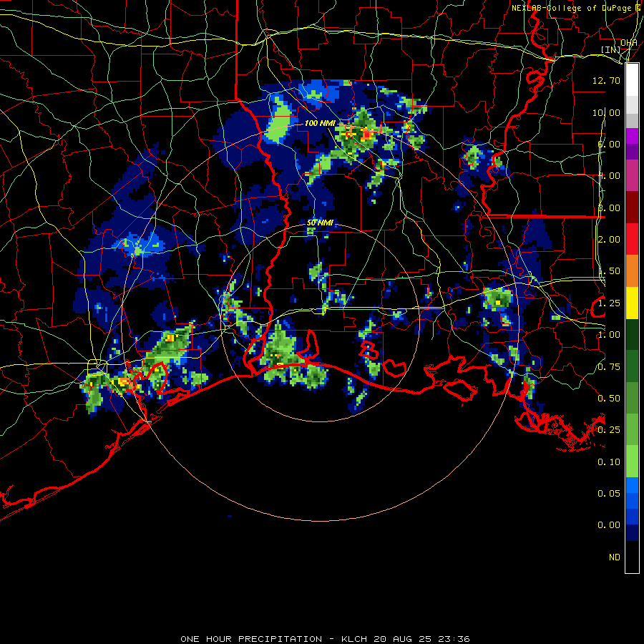The image size is (644, 644).
Task: Click the 0.05 legend value
Action: pyautogui.click(x=609, y=494)
